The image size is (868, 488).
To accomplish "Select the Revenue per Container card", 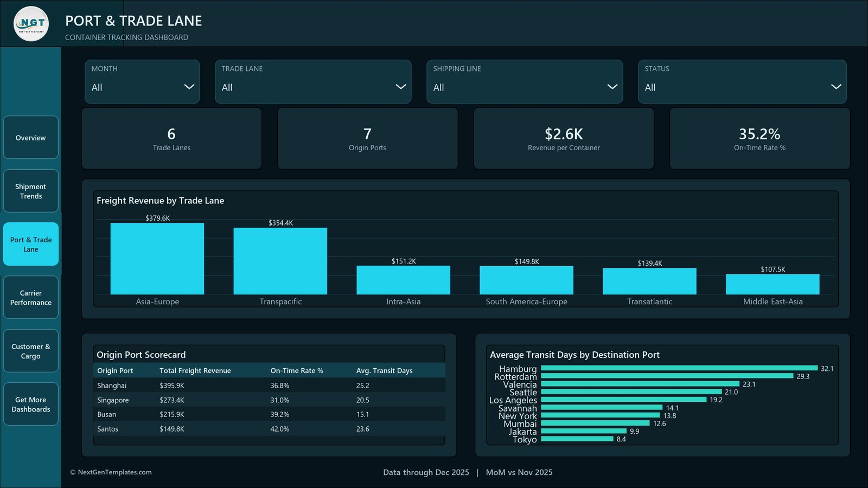I will (x=564, y=139).
